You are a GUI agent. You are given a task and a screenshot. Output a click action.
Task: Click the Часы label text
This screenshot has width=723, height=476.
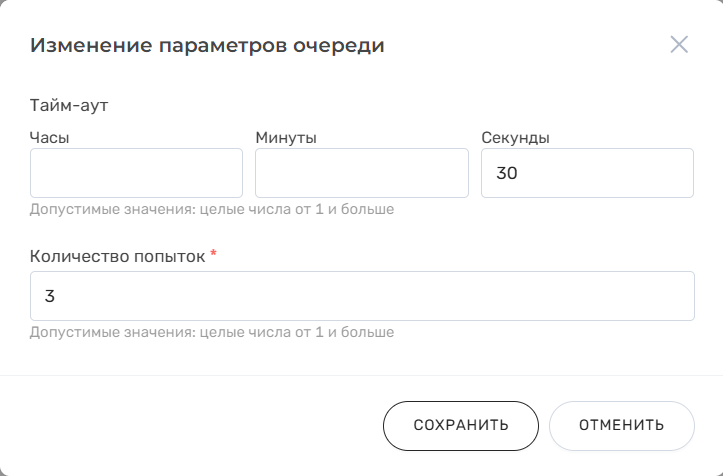pyautogui.click(x=49, y=137)
